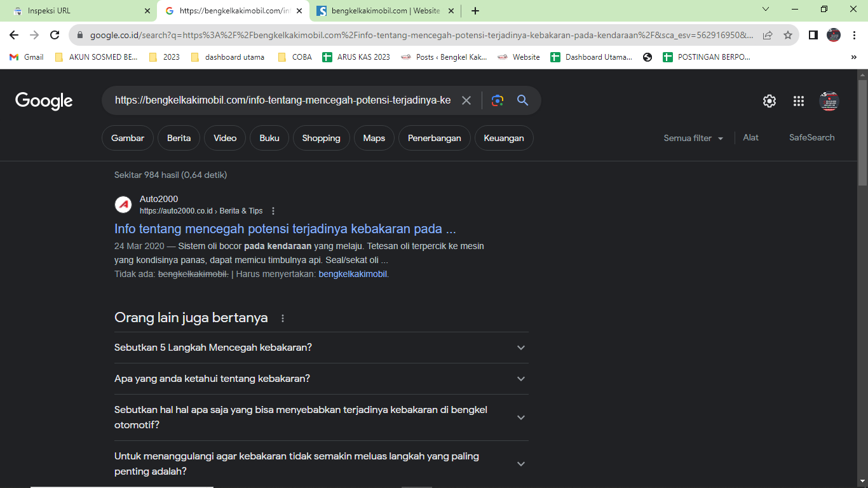Expand question Sebutkan 5 Langkah Mencegah kebakaran
The width and height of the screenshot is (868, 488).
[321, 348]
